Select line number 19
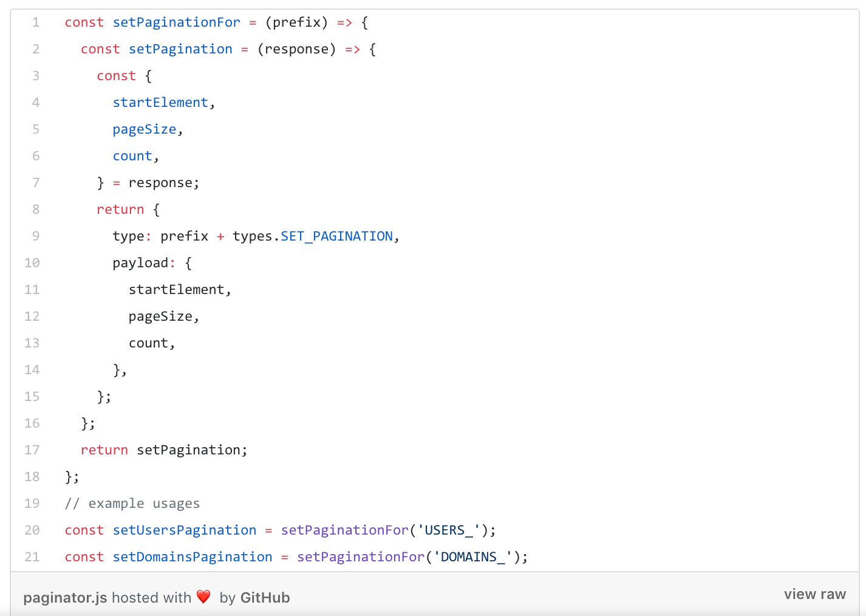Image resolution: width=866 pixels, height=616 pixels. click(32, 504)
